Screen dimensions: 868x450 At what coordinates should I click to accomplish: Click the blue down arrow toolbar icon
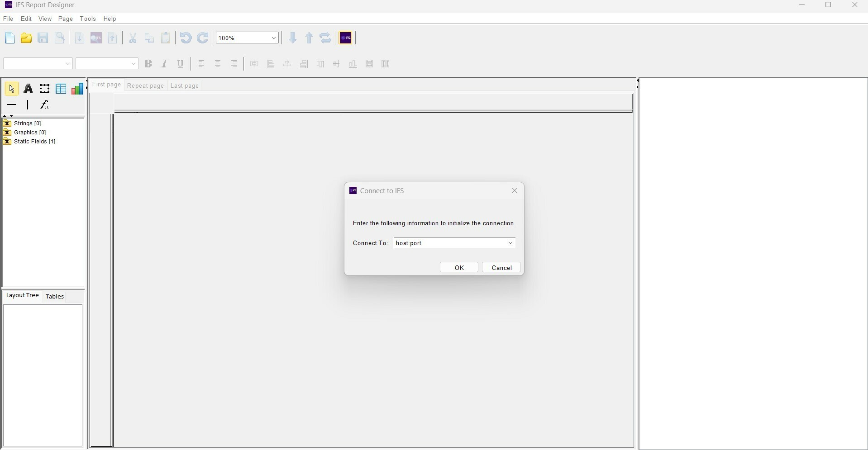pos(293,38)
